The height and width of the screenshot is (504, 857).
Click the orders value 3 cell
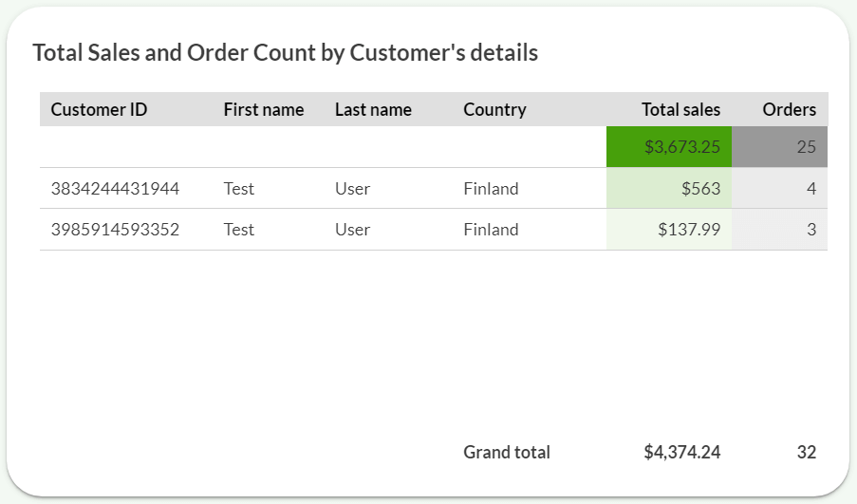point(780,229)
